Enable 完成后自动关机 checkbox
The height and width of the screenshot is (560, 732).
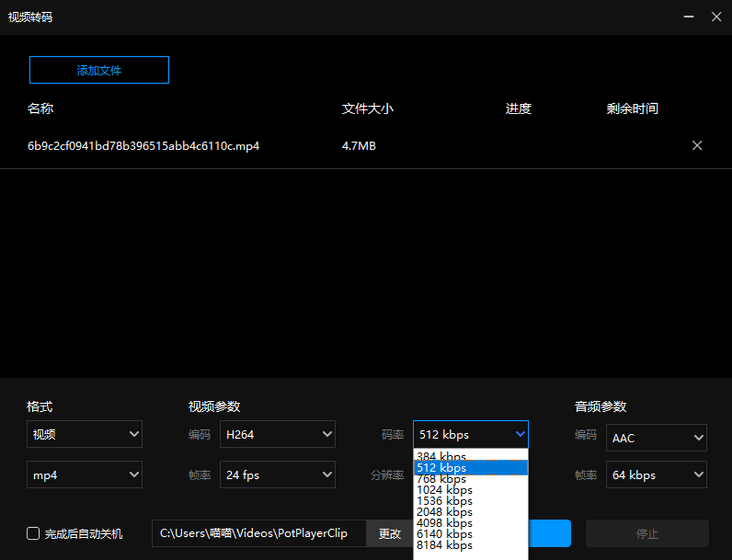tap(34, 534)
